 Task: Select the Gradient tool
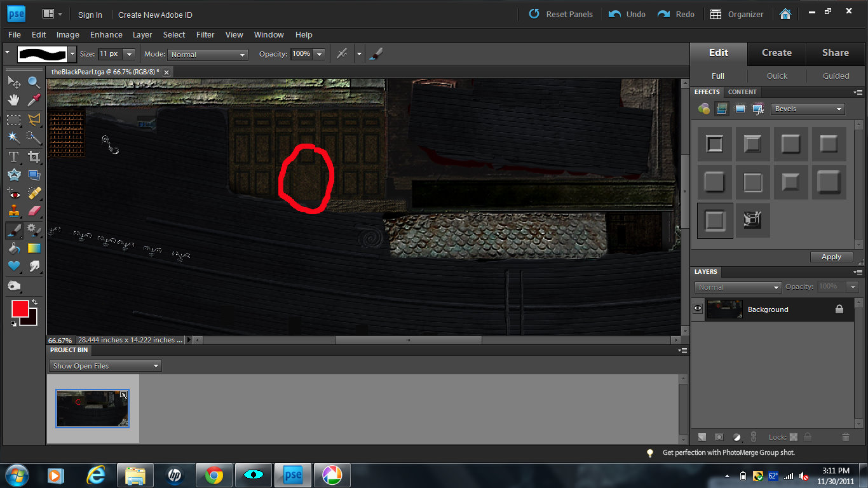coord(34,248)
